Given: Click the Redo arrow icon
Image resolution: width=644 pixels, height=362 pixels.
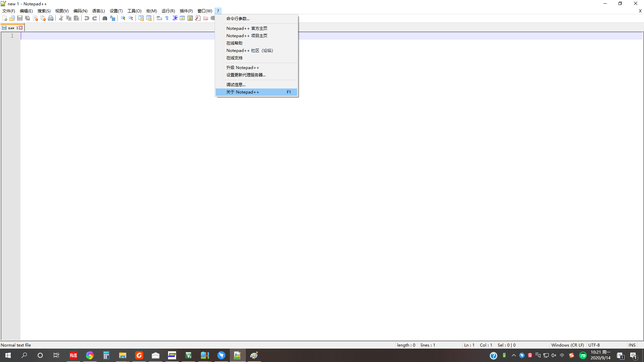Looking at the screenshot, I should point(95,18).
